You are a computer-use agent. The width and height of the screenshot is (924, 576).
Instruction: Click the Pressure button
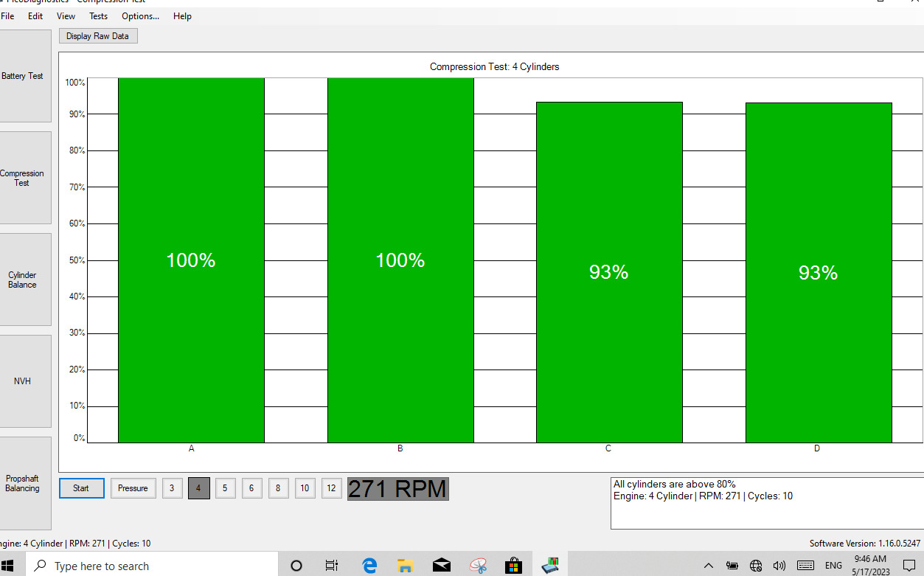133,488
